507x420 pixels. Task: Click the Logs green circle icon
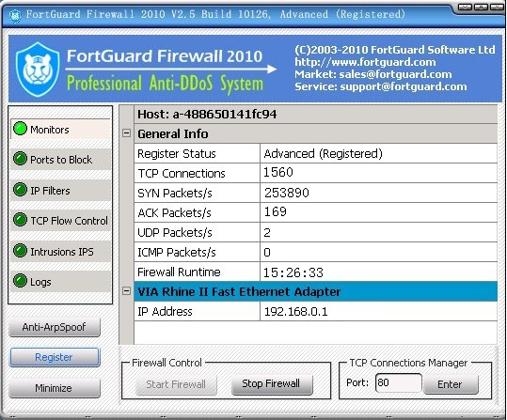(x=20, y=281)
